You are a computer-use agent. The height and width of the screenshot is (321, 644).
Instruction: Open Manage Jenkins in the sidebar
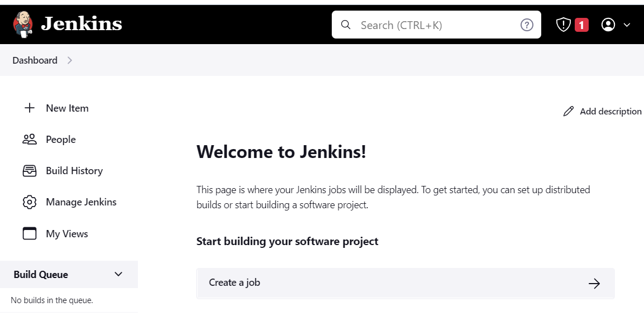pyautogui.click(x=82, y=202)
